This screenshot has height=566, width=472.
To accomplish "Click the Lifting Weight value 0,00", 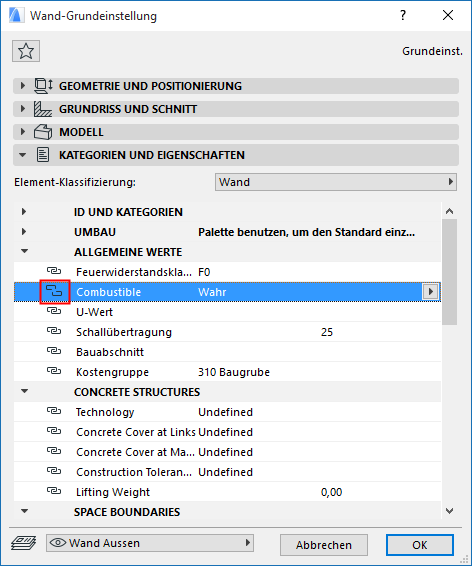I will click(331, 492).
